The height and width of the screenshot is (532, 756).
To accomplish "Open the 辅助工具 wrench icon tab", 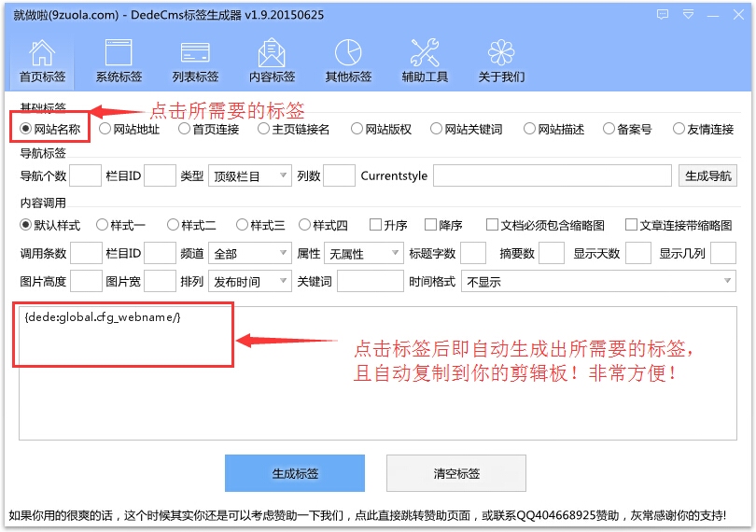I will [x=425, y=62].
